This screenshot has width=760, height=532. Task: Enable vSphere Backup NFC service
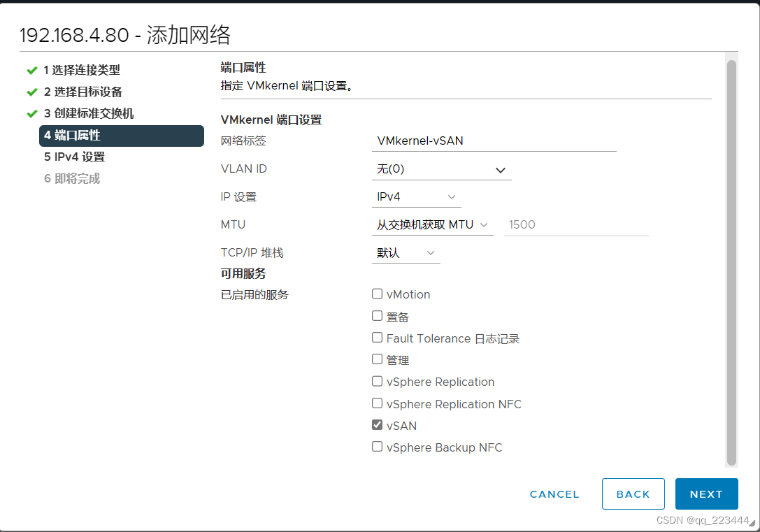pos(377,447)
